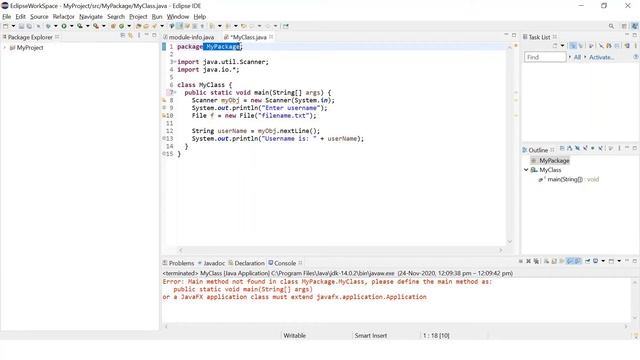This screenshot has height=360, width=640.
Task: Collapse the MyClass node in Outline
Action: point(526,169)
